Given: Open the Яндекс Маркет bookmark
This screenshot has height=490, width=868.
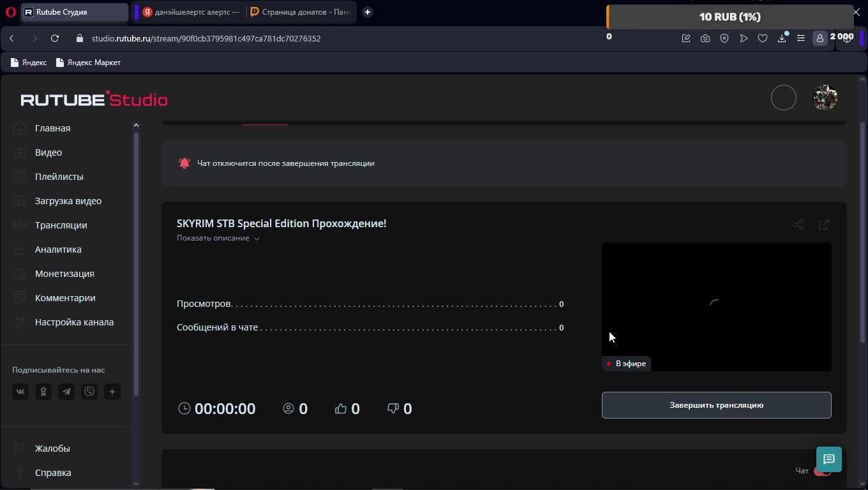Looking at the screenshot, I should click(88, 63).
